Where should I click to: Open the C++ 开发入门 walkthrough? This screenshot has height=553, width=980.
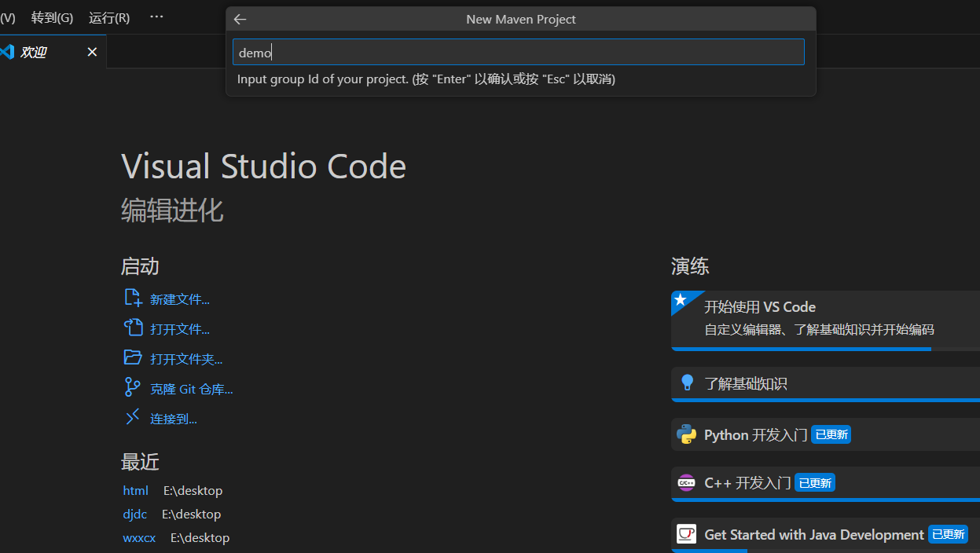point(825,483)
